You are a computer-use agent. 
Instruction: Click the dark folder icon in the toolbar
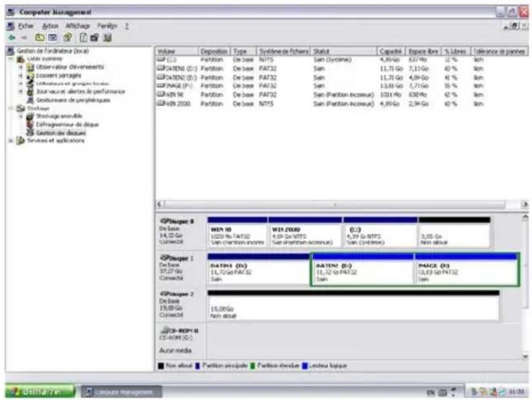(x=94, y=37)
